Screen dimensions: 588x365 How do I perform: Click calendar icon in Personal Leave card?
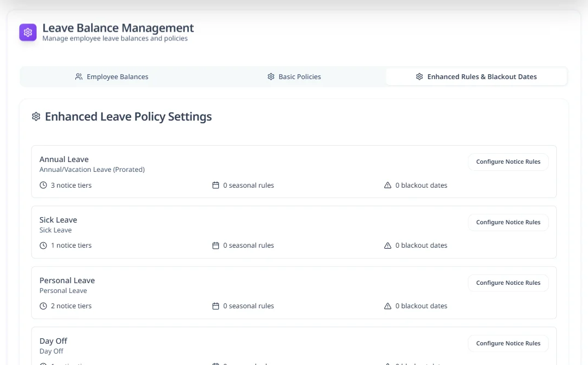click(216, 306)
